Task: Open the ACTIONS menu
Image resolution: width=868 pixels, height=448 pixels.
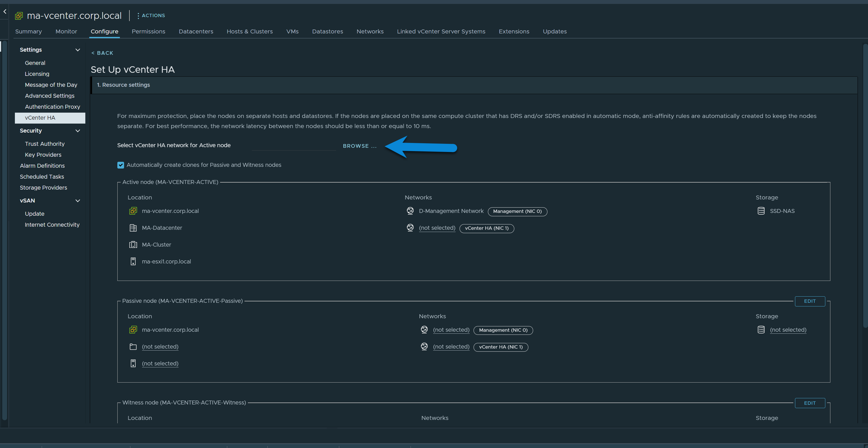Action: pos(151,15)
